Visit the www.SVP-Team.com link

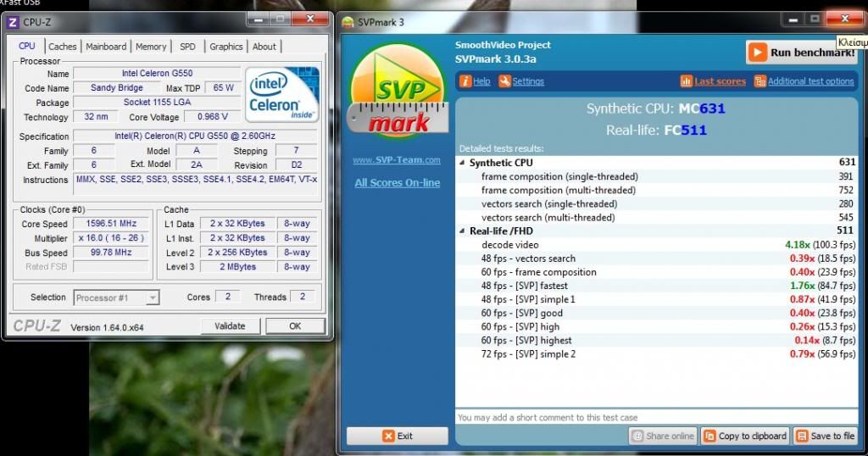pos(397,160)
